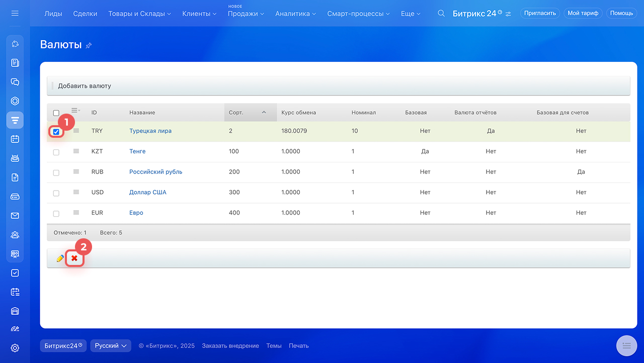644x363 pixels.
Task: Click the row actions icon for KZT
Action: coord(76,151)
